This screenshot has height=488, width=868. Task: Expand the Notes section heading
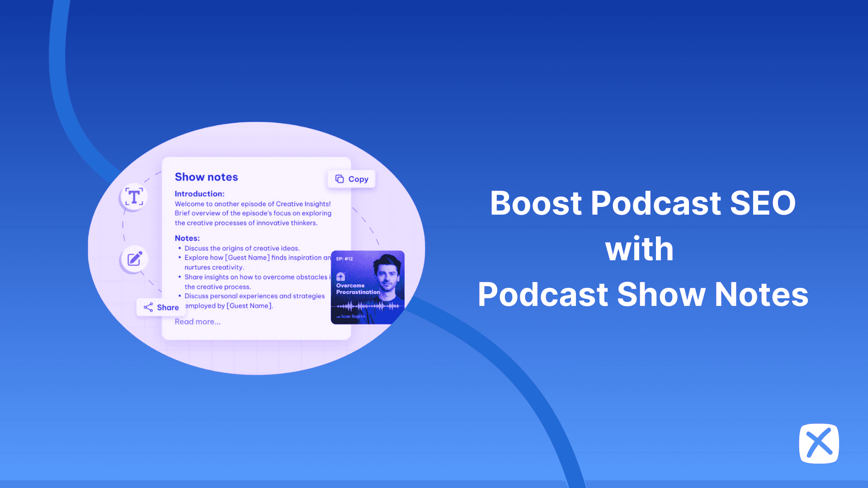[x=187, y=238]
